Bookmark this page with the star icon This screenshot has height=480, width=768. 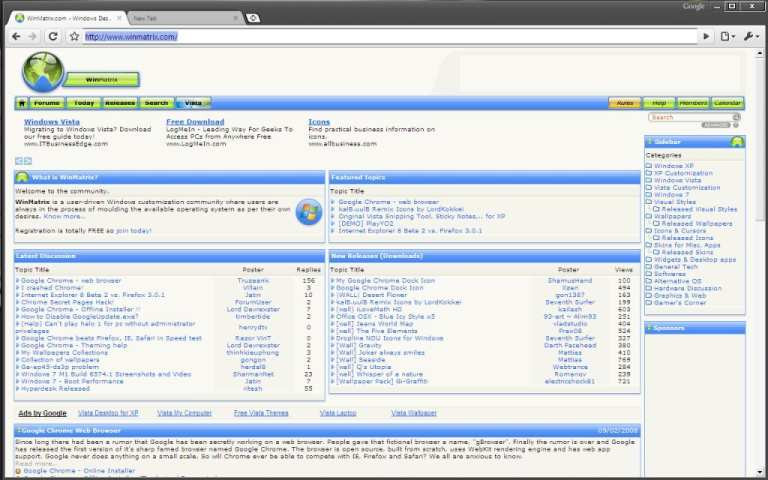click(74, 36)
